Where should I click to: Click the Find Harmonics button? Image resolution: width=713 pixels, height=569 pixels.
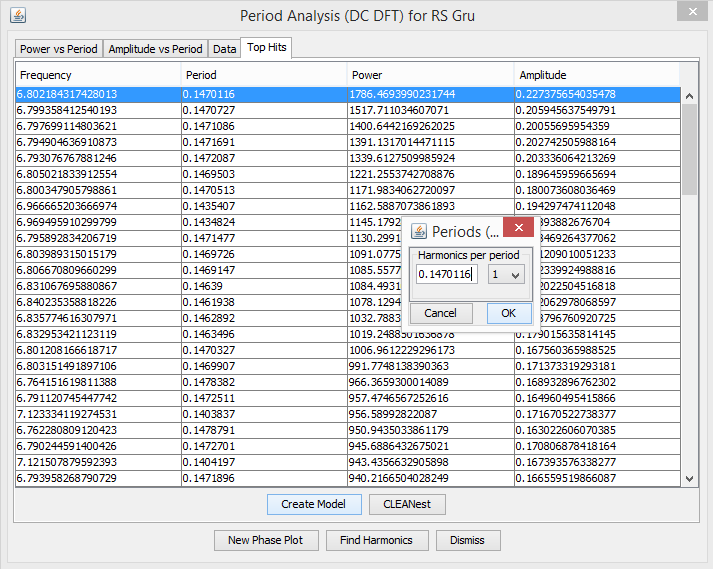click(376, 540)
